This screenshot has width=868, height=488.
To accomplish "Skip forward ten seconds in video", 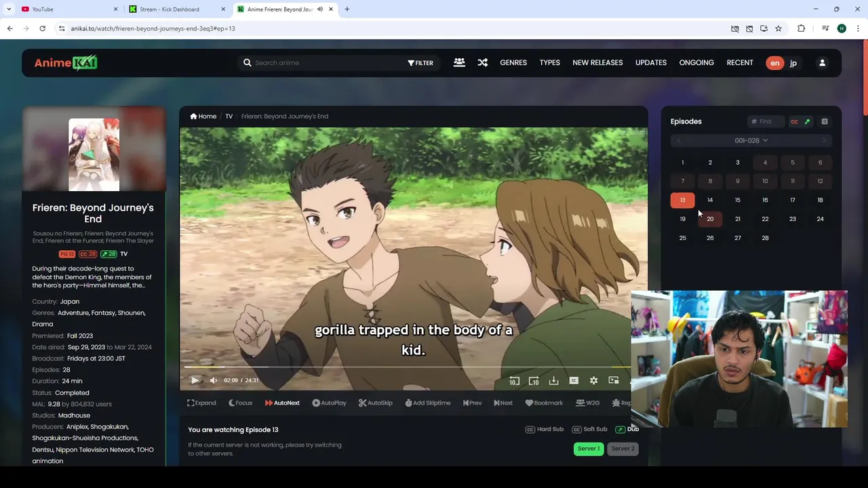I will pos(534,381).
